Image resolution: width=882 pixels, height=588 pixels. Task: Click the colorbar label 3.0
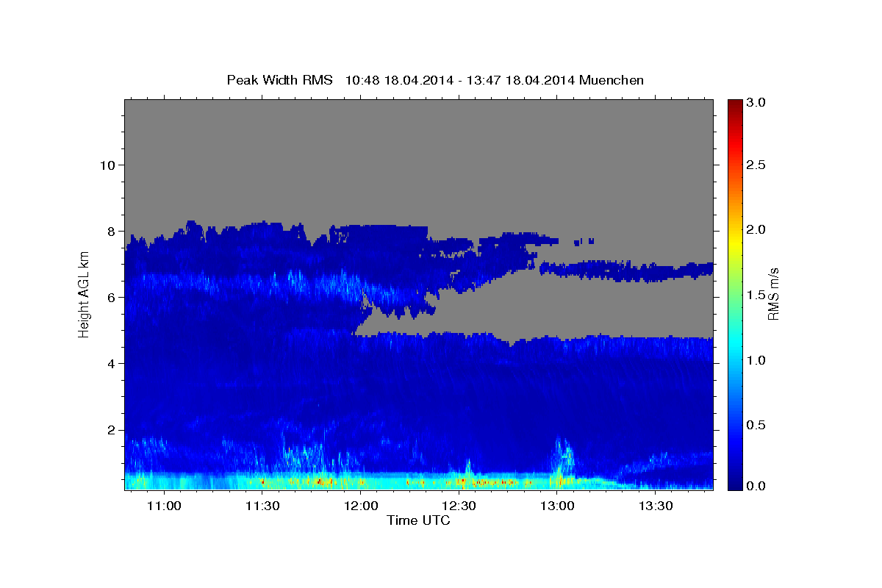(x=756, y=103)
